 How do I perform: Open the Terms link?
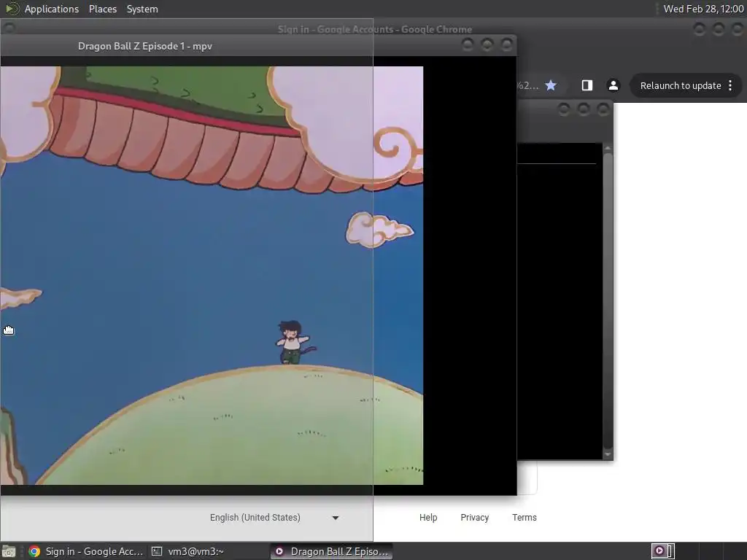point(524,518)
